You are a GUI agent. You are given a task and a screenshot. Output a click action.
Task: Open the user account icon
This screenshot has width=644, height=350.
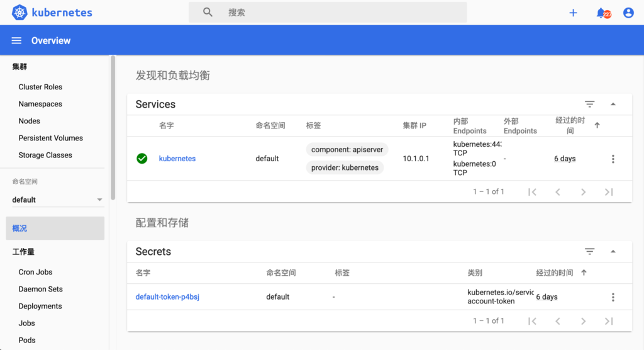628,13
